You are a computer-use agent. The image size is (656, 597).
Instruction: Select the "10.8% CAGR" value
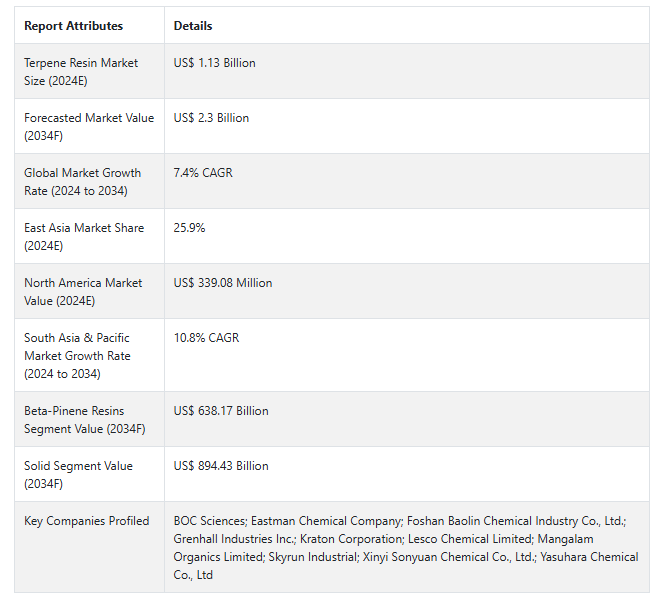(206, 338)
